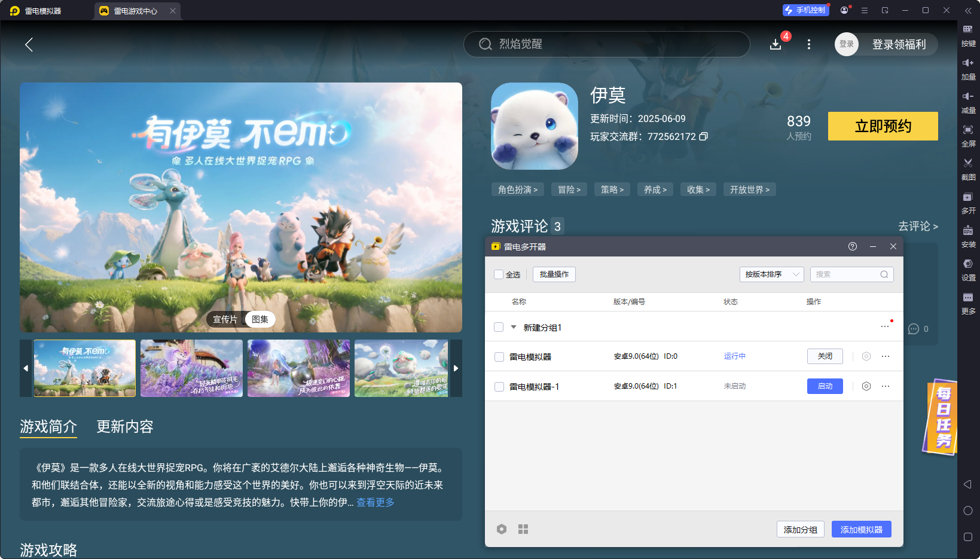The image size is (980, 559).
Task: Click the download manager icon with badge 4
Action: [775, 44]
